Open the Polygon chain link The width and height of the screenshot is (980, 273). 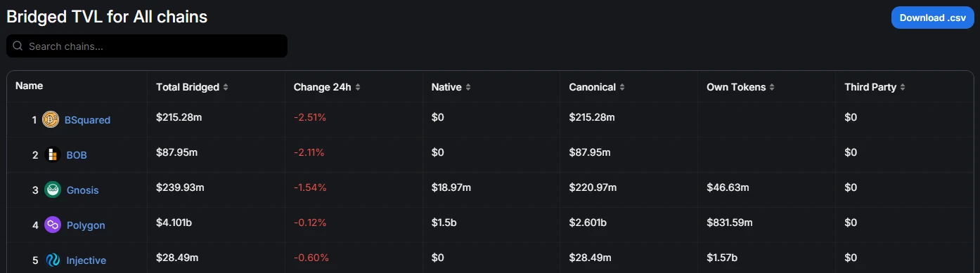(x=86, y=225)
